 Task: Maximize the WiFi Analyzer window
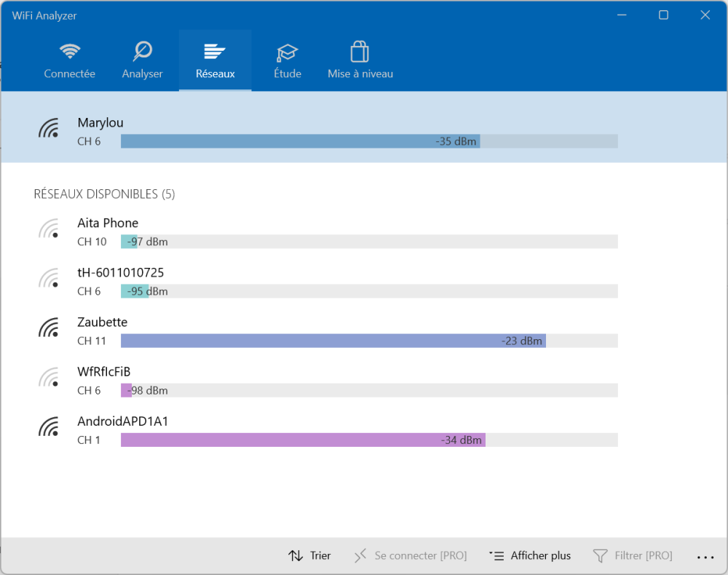tap(663, 15)
